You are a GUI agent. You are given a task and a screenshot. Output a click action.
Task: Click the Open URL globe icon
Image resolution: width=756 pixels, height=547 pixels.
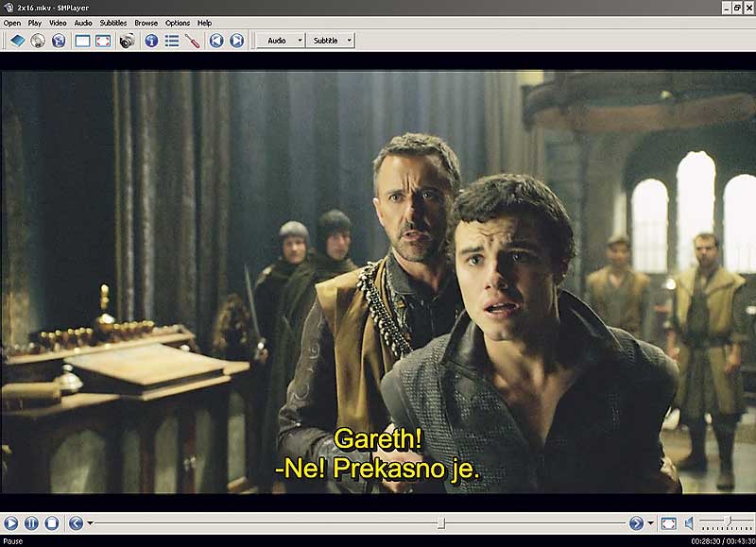pyautogui.click(x=59, y=41)
